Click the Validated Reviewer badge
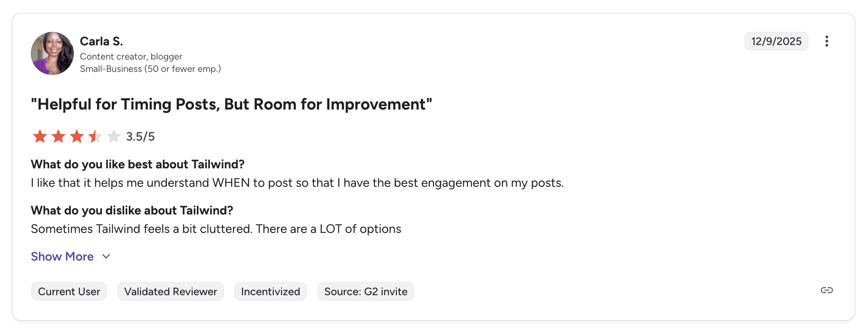Screen dimensions: 868x329 (170, 291)
